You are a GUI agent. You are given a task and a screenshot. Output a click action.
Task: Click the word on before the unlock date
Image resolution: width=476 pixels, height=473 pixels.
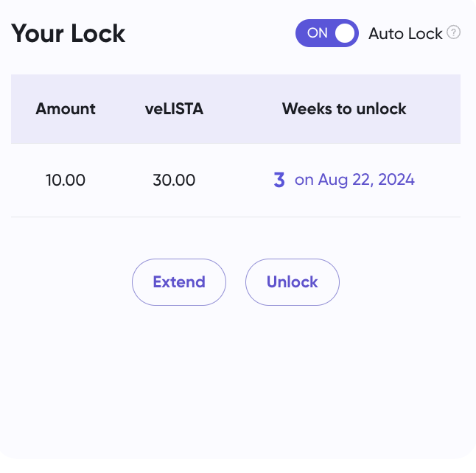(x=304, y=180)
